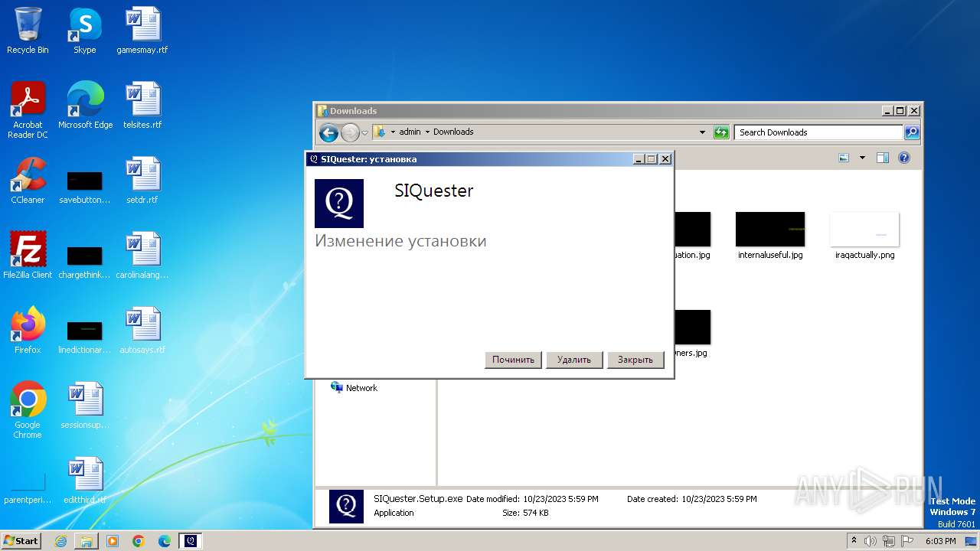This screenshot has width=980, height=551.
Task: Click SIQuester.Setup.exe icon in details pane
Action: [346, 506]
